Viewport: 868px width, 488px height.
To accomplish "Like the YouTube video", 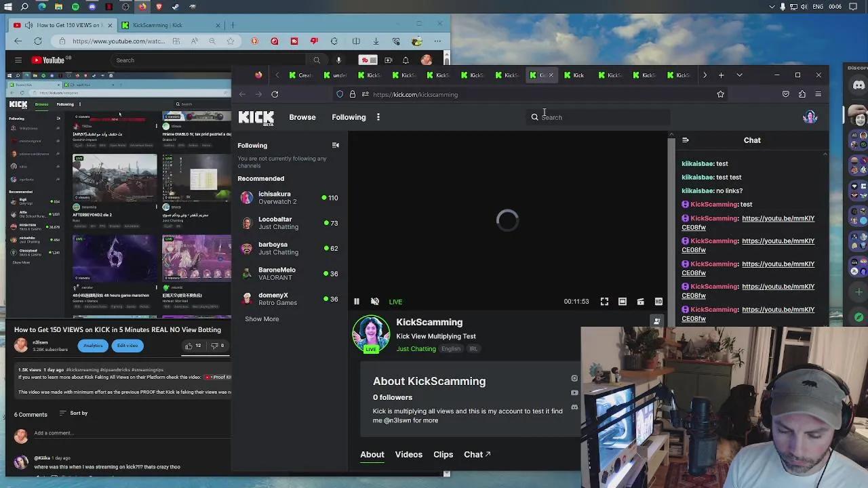I will 193,346.
